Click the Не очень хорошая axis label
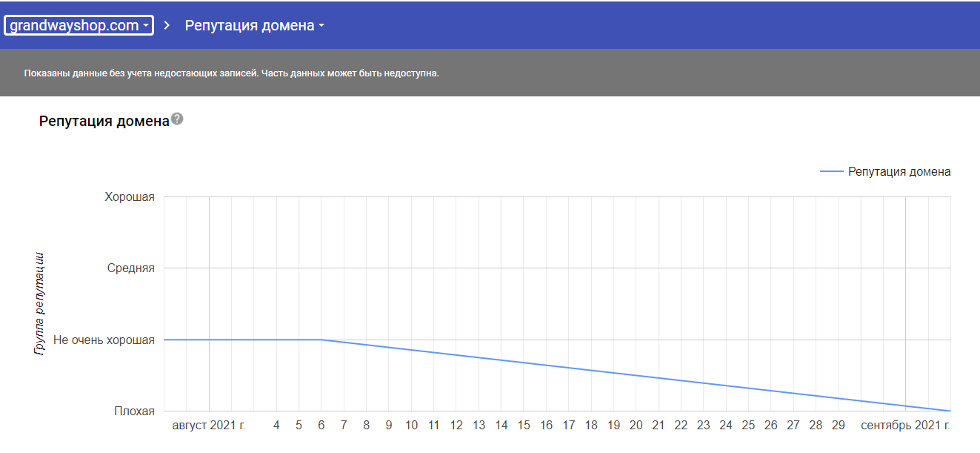Viewport: 980px width, 453px height. 104,340
